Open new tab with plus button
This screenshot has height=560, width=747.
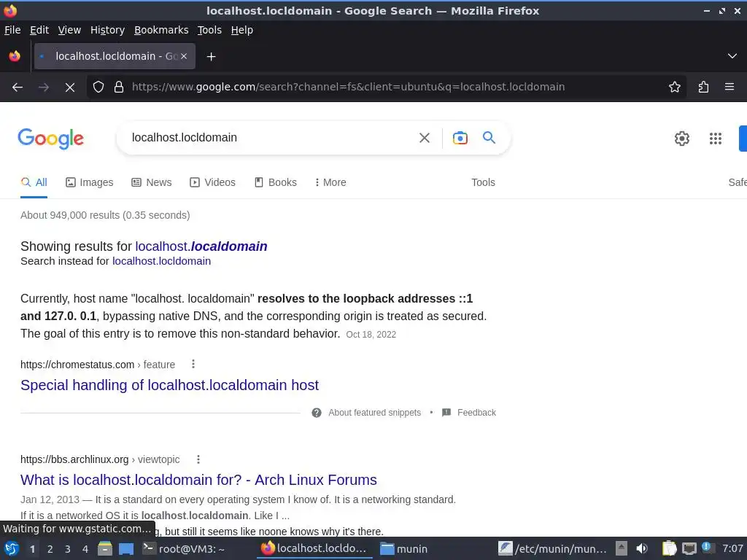pyautogui.click(x=211, y=57)
